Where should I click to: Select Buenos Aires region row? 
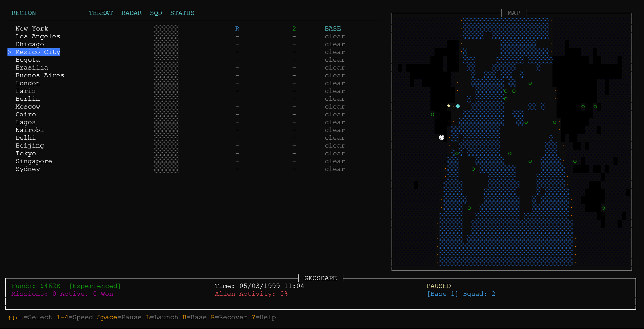pyautogui.click(x=40, y=75)
